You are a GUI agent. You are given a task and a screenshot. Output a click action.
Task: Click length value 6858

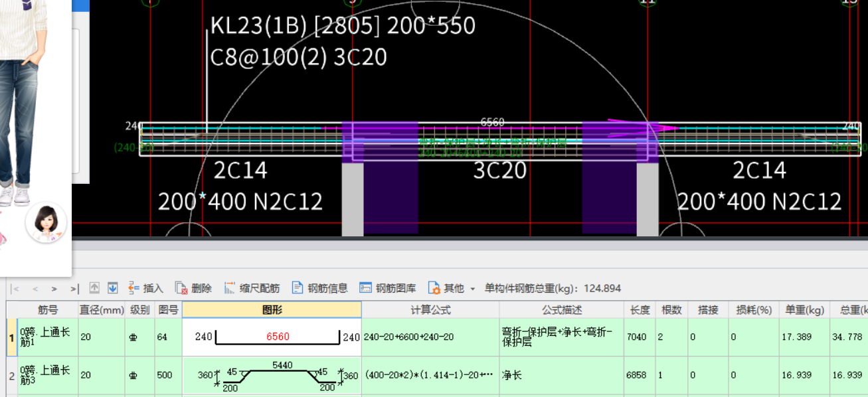(640, 376)
